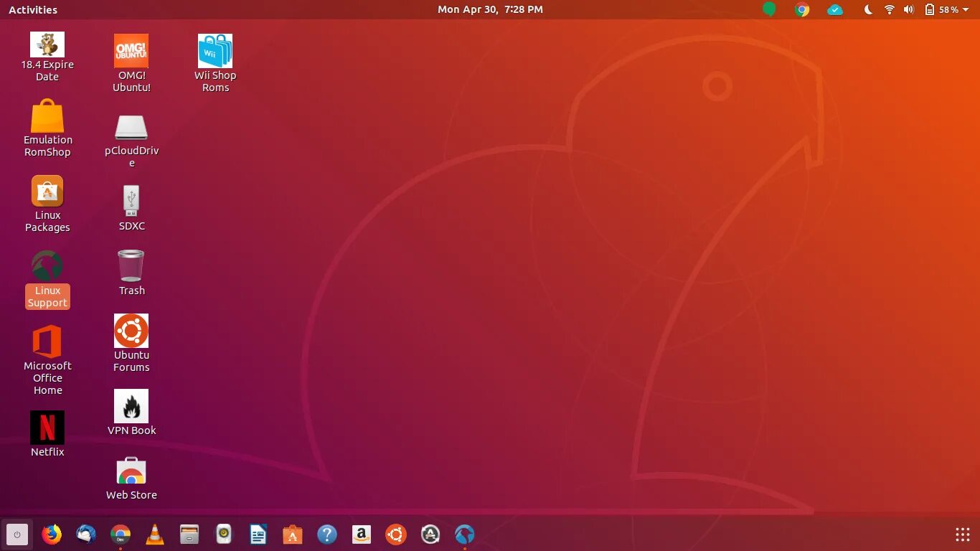Show all applications grid
980x551 pixels.
pos(963,534)
